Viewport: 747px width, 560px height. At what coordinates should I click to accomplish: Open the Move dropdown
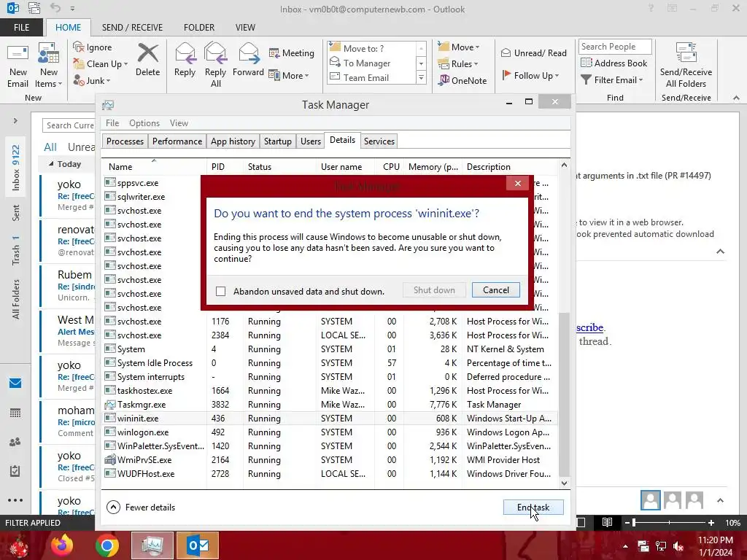click(x=460, y=47)
